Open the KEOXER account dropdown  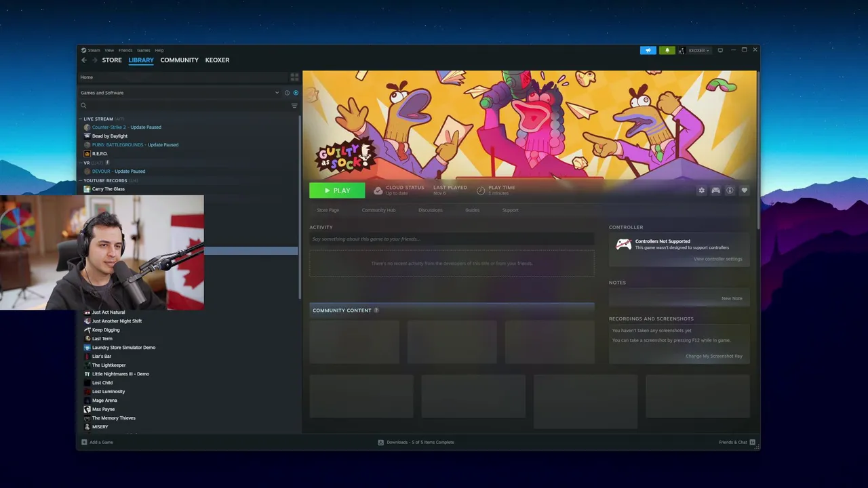[698, 50]
